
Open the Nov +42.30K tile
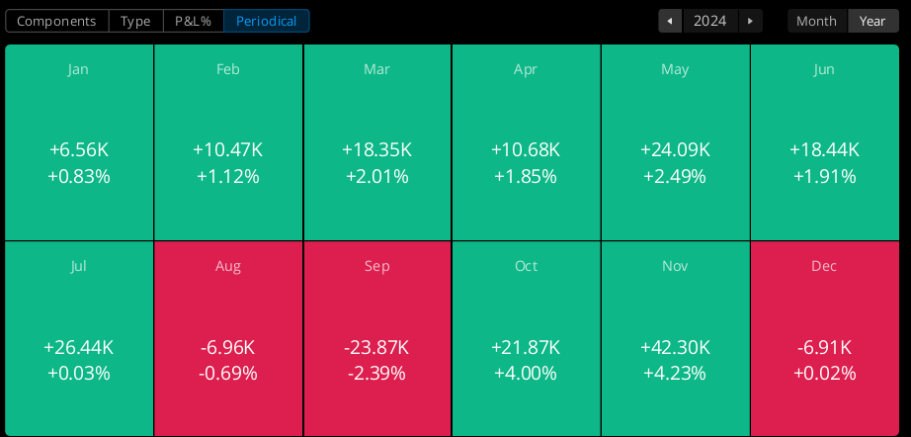[x=675, y=339]
